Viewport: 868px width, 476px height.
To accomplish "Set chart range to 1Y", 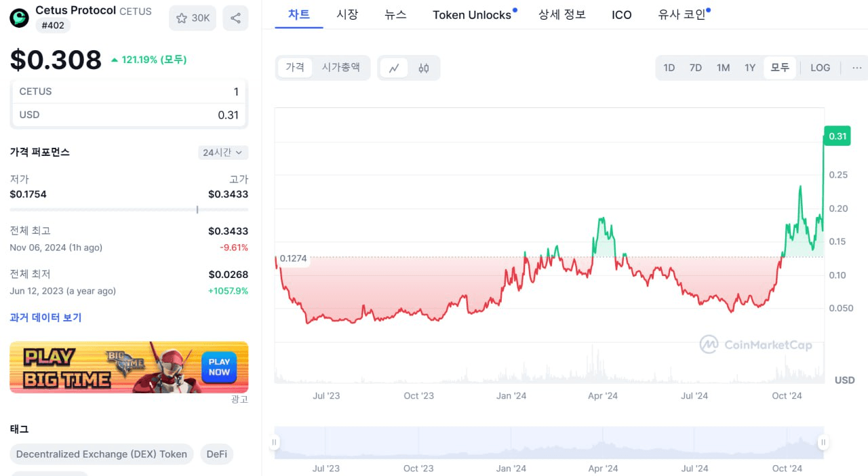I will [750, 68].
